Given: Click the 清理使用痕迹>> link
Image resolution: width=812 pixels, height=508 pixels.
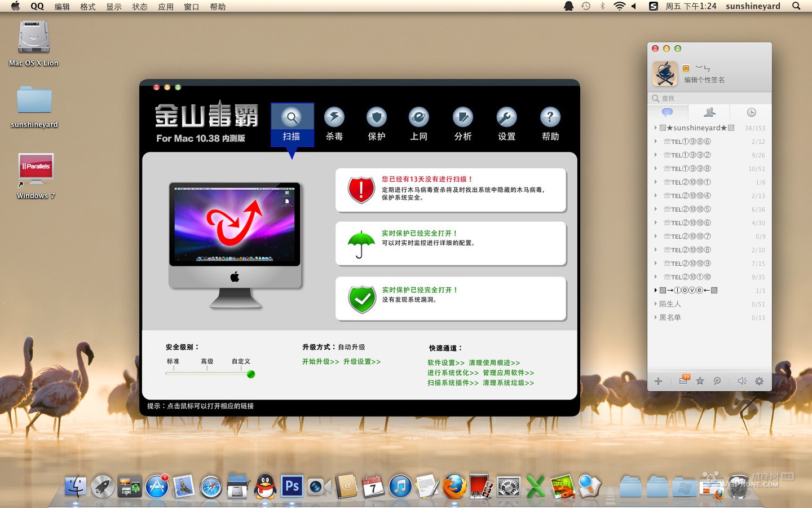Looking at the screenshot, I should tap(495, 363).
